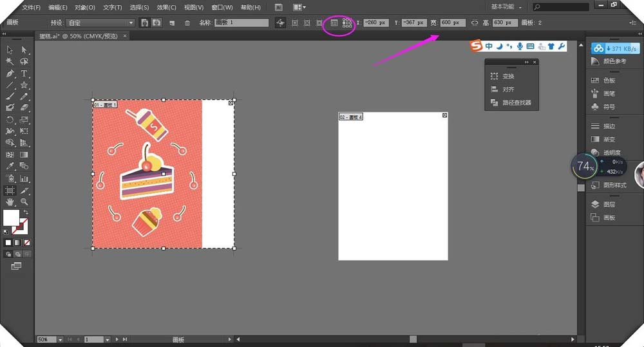
Task: Collapse the floating 变换 panel group
Action: point(527,62)
